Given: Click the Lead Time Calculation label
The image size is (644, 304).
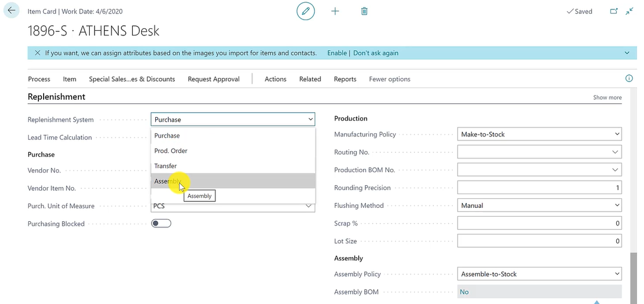Looking at the screenshot, I should tap(60, 137).
